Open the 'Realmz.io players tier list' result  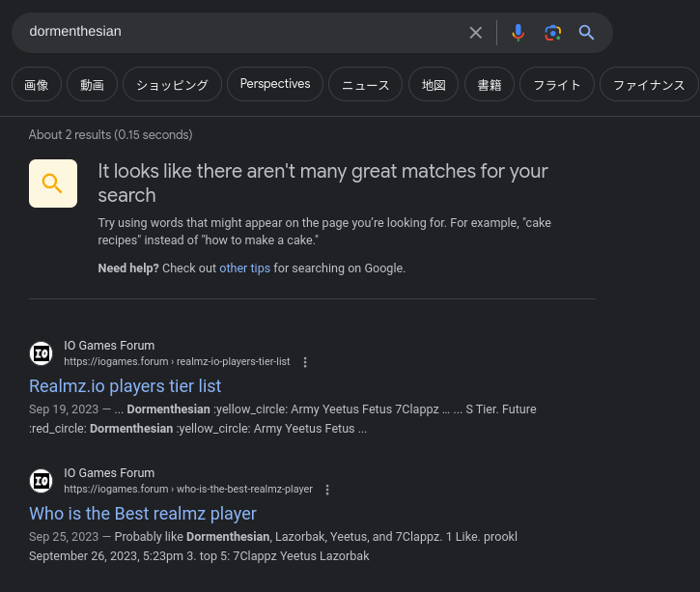[126, 386]
